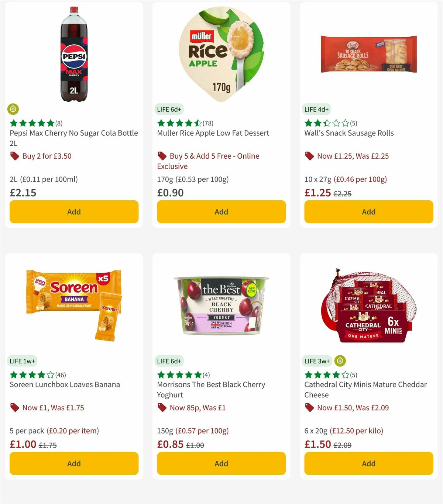Add Morrisons The Best Black Cherry Yoghurt
Image resolution: width=443 pixels, height=504 pixels.
pos(221,463)
